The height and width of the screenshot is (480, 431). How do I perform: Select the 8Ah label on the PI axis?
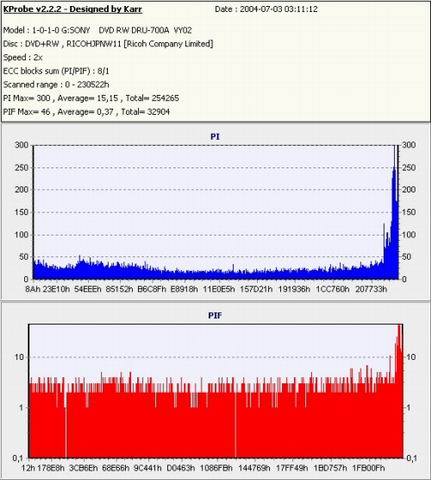(x=32, y=289)
